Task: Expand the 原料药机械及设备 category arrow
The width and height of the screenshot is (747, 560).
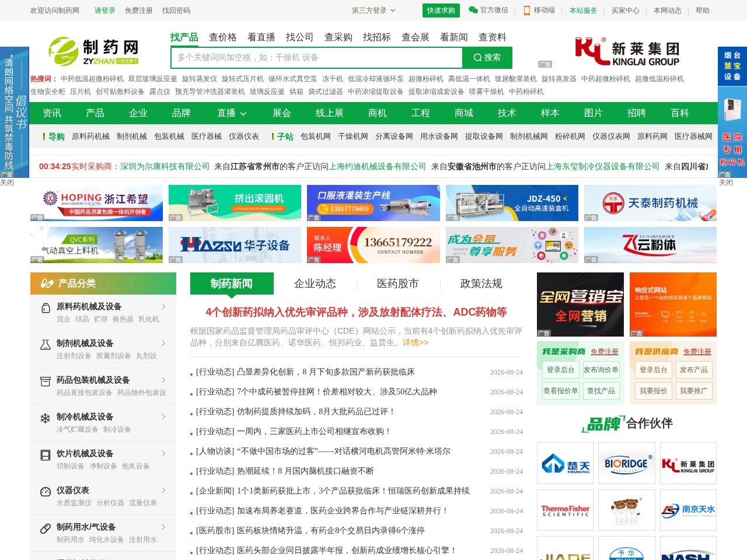Action: pos(163,306)
